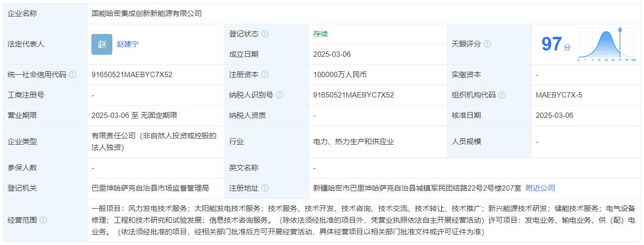
Task: Click the help icon next to 经营范围
Action: 43,220
